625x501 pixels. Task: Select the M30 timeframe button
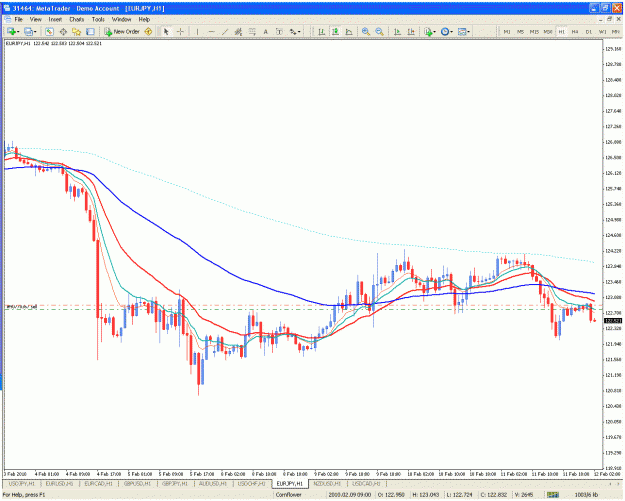pyautogui.click(x=548, y=31)
